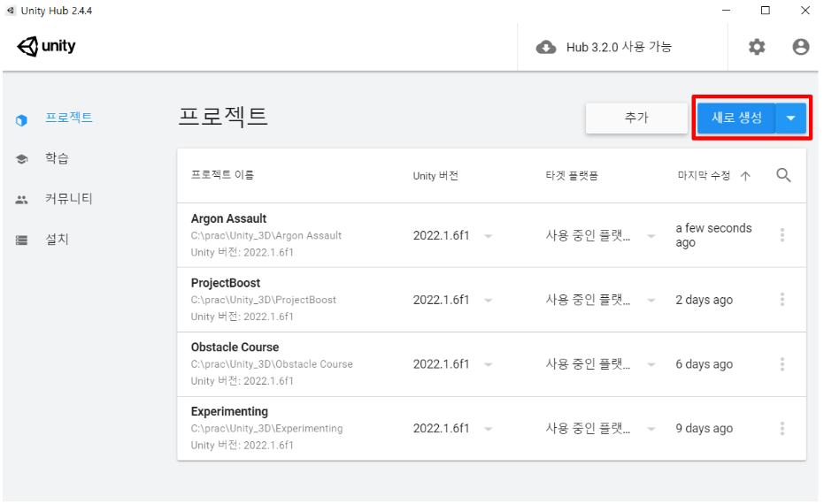Screen dimensions: 824x504
Task: Switch to the 설치 sidebar tab
Action: (57, 240)
